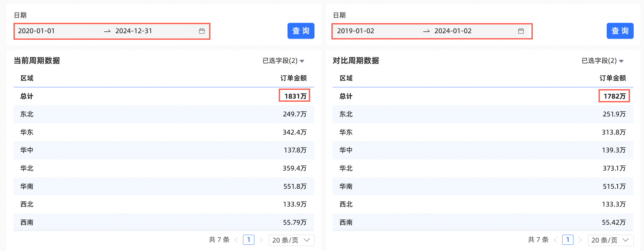Click 139.3万 order amount cell
Image resolution: width=644 pixels, height=251 pixels.
(614, 150)
